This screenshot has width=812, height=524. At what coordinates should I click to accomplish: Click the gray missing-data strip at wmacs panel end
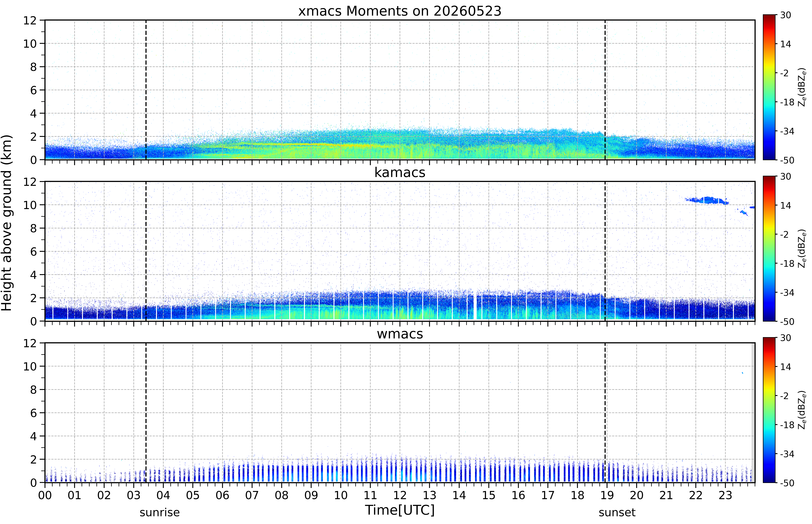coord(753,413)
